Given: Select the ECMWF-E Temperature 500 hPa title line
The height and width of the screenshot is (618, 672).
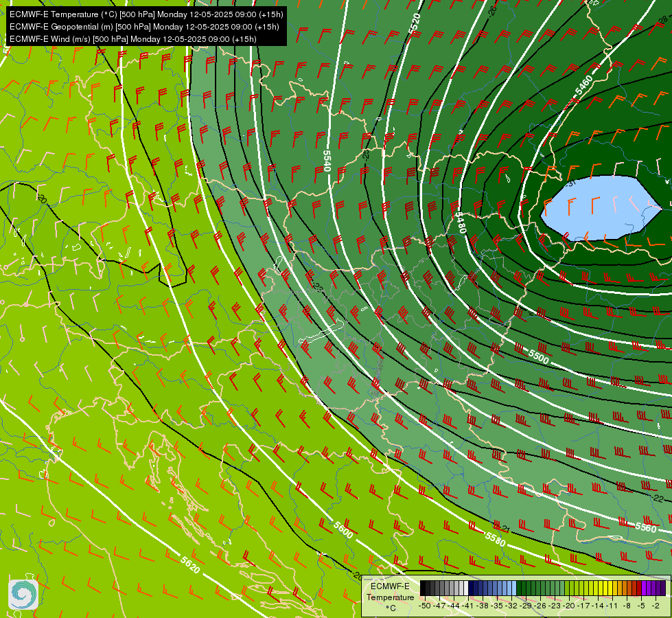Looking at the screenshot, I should 146,14.
